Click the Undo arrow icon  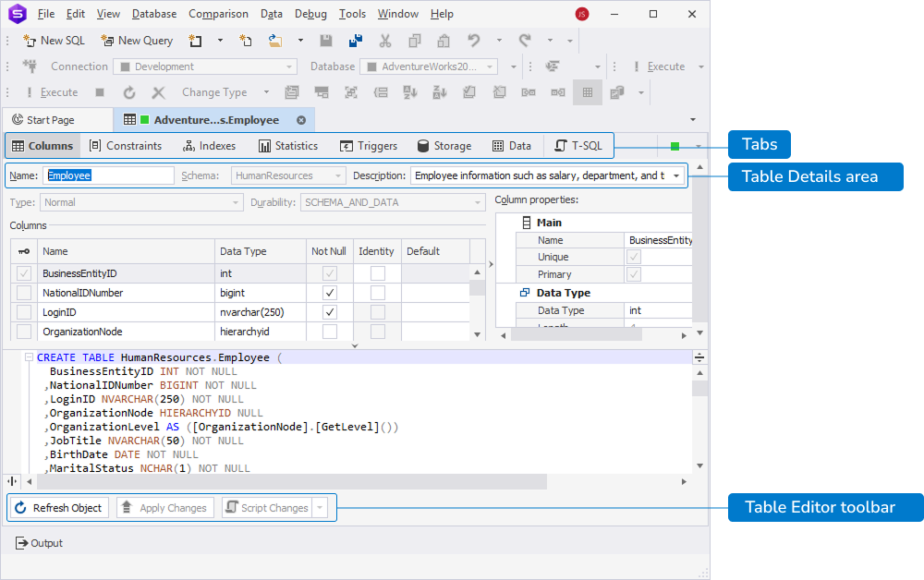(x=474, y=41)
